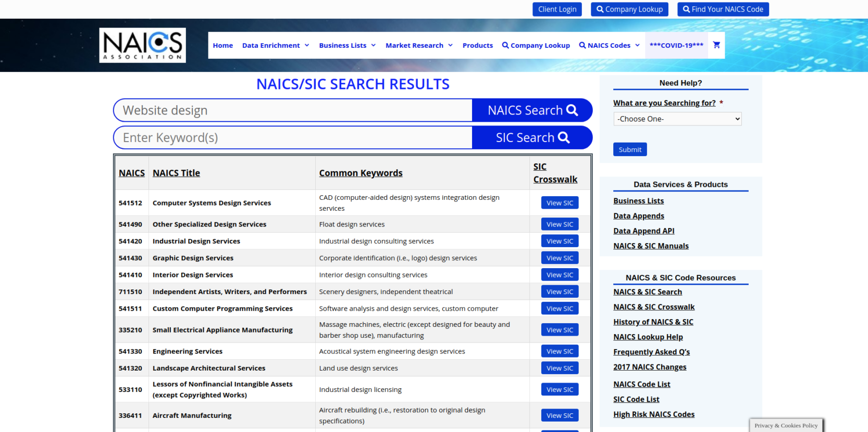Image resolution: width=868 pixels, height=432 pixels.
Task: Expand the NAICS Codes menu
Action: pyautogui.click(x=609, y=45)
